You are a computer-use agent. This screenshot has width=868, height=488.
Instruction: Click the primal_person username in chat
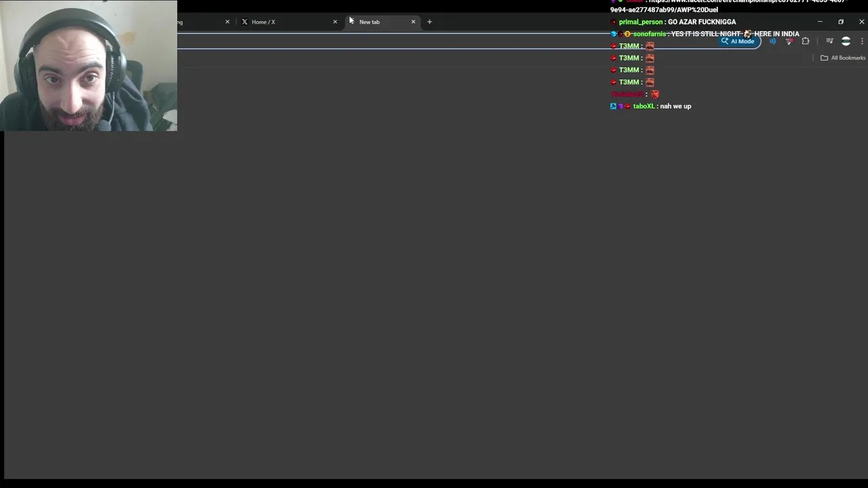tap(641, 22)
